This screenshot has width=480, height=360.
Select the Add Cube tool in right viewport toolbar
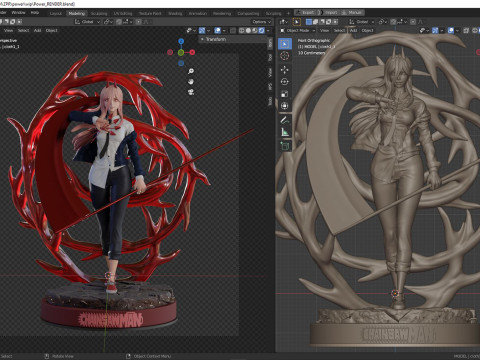pyautogui.click(x=285, y=146)
